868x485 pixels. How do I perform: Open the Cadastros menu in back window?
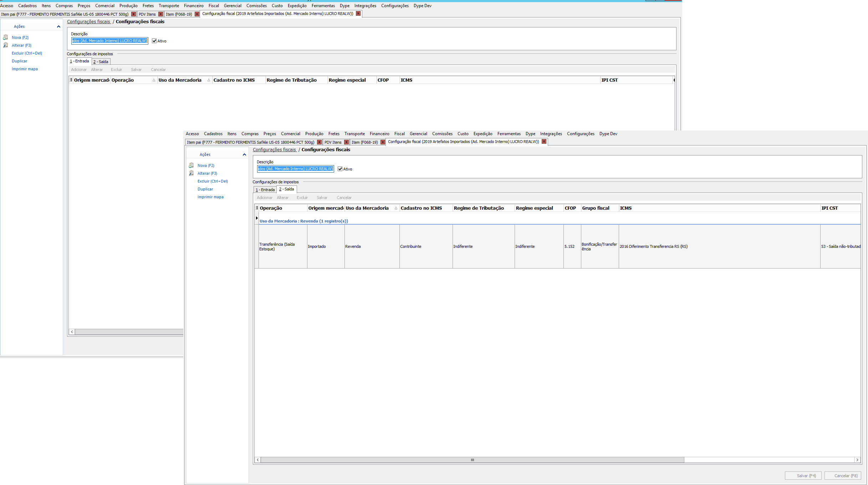27,6
